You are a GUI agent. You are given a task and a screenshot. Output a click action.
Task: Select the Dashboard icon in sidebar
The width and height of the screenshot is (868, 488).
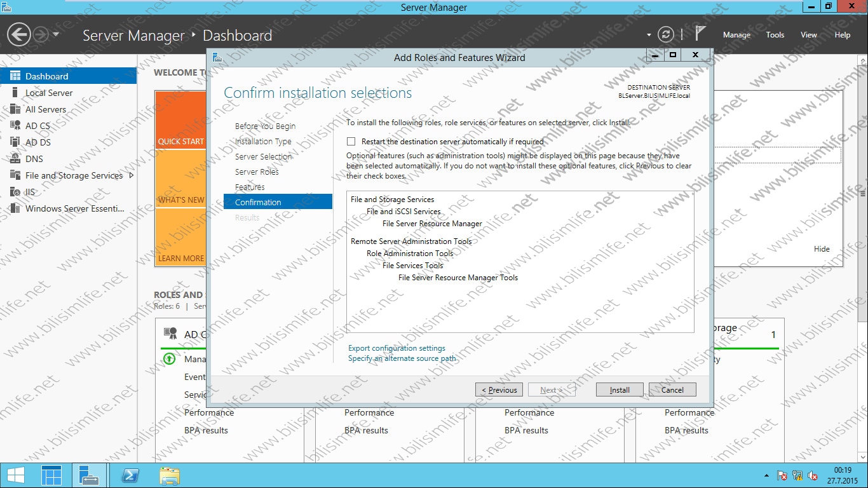15,76
